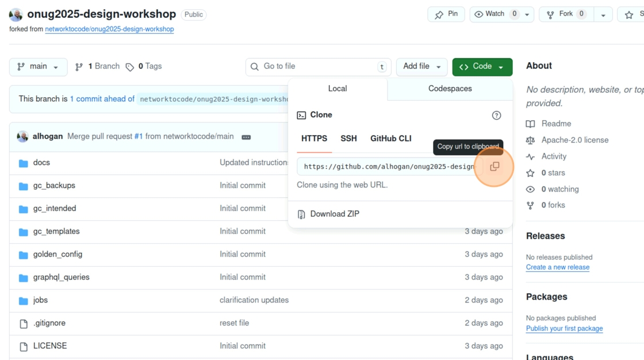Click the eye icon next to 0 watching
The height and width of the screenshot is (360, 644).
530,189
